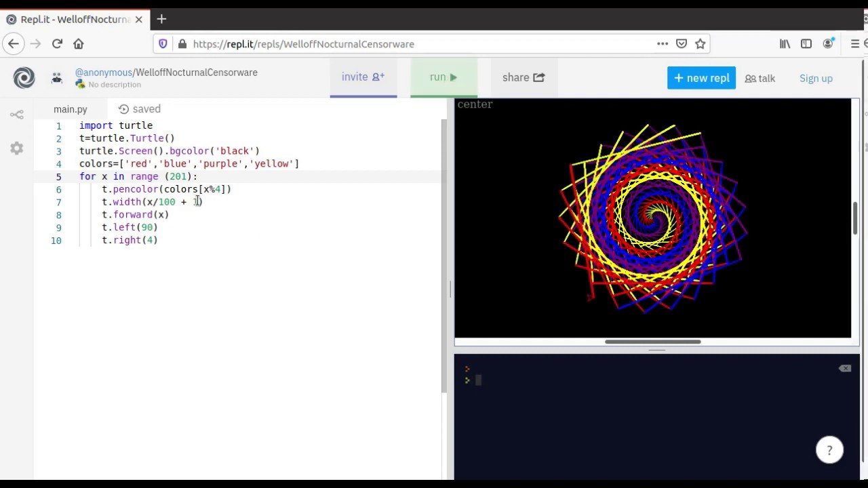Clear the console with the erase icon
The image size is (868, 488).
tap(844, 368)
